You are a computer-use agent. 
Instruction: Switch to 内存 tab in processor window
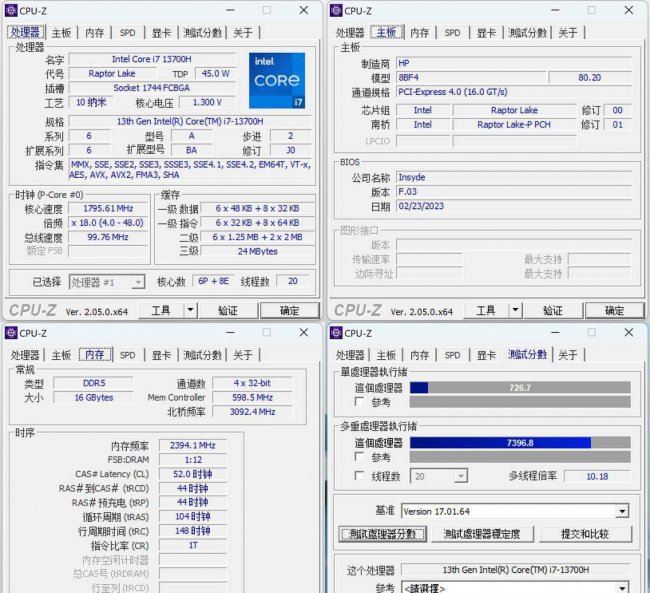tap(95, 32)
